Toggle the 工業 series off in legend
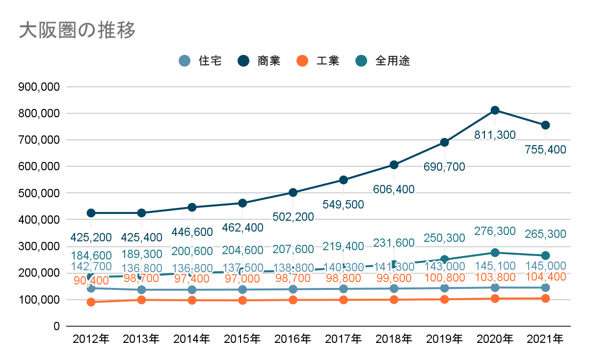 (328, 61)
